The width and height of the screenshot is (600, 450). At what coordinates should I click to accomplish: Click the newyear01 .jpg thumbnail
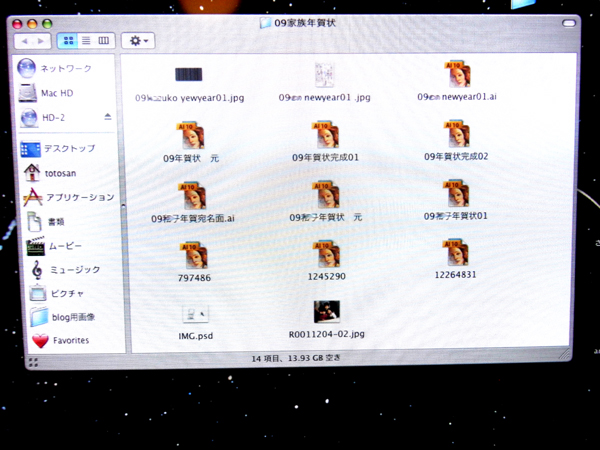point(324,75)
